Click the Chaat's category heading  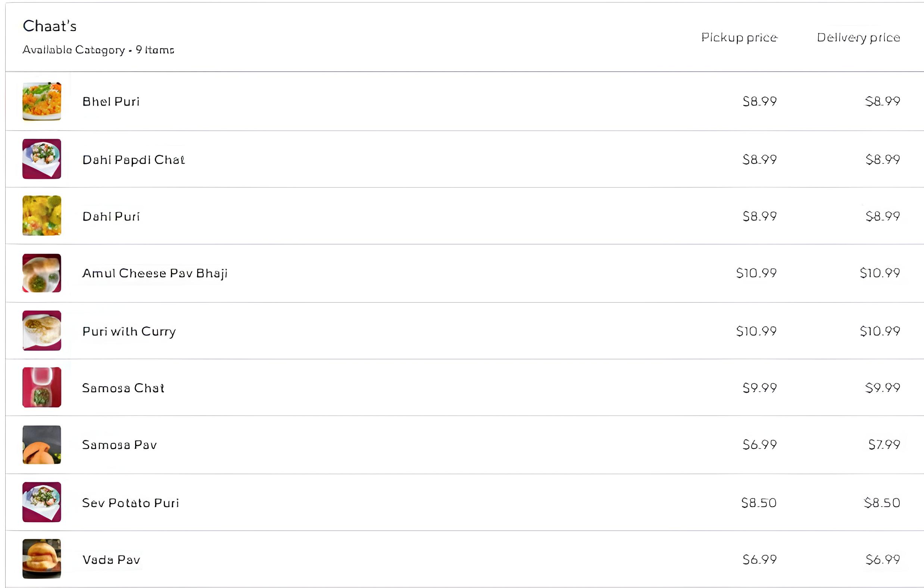click(x=50, y=26)
